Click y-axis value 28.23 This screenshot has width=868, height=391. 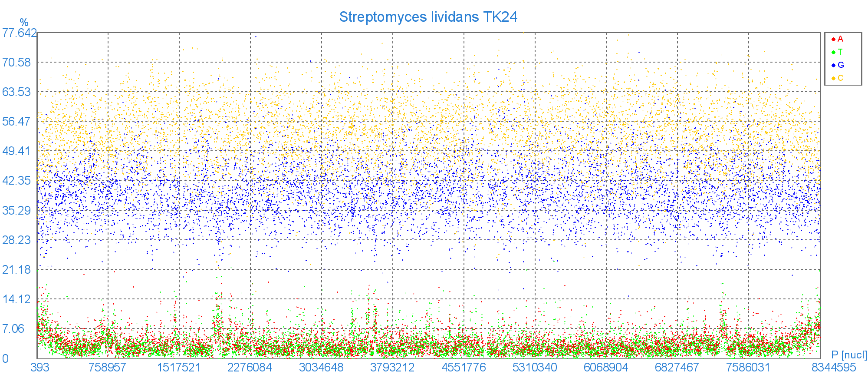click(x=16, y=240)
